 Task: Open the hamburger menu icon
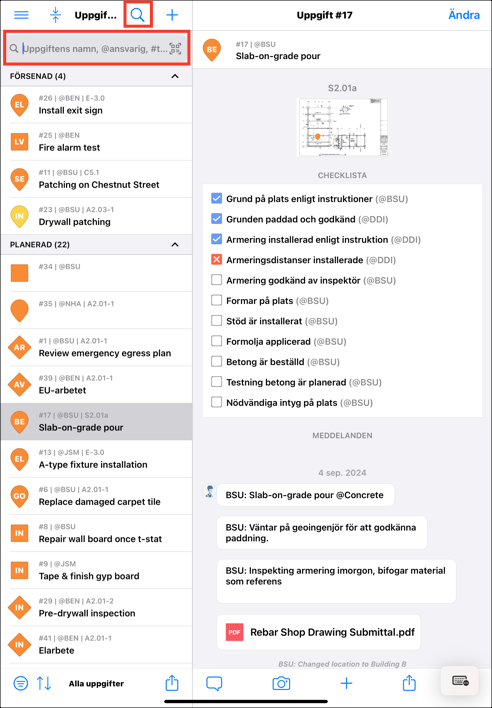click(21, 15)
